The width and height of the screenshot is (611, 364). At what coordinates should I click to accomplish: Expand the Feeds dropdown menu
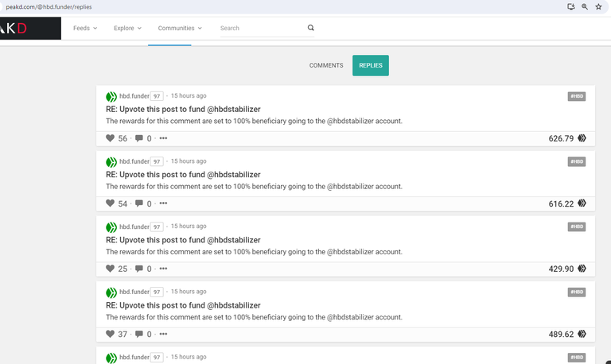(85, 28)
